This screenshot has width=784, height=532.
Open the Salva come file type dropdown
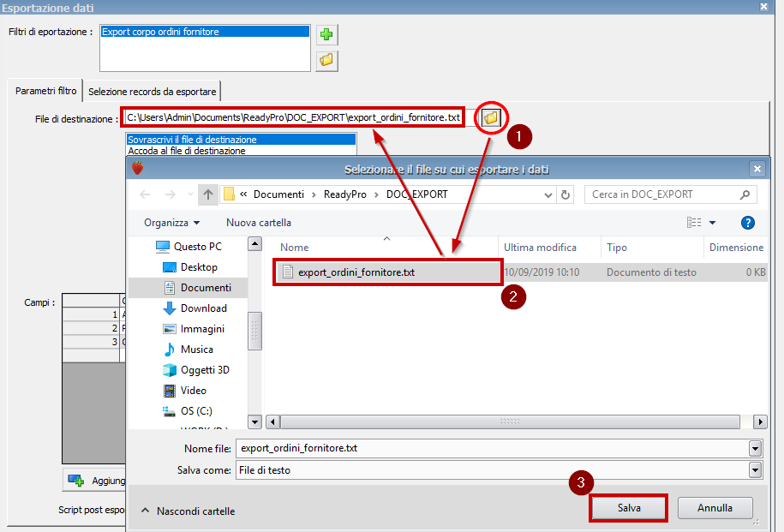pos(754,469)
